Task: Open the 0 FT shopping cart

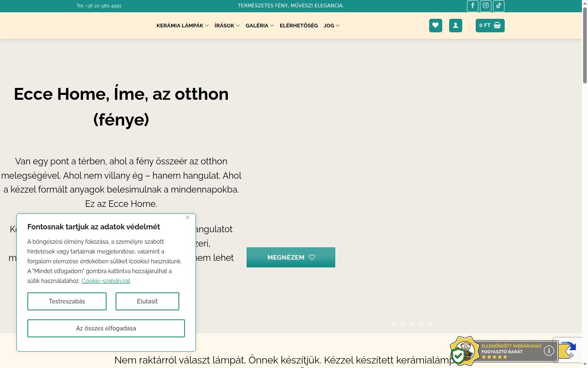Action: [x=490, y=25]
